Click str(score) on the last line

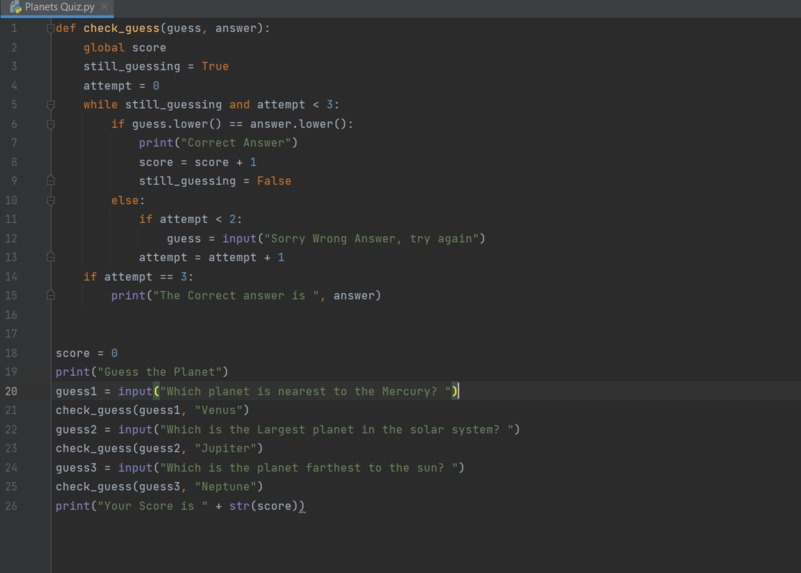click(x=263, y=507)
